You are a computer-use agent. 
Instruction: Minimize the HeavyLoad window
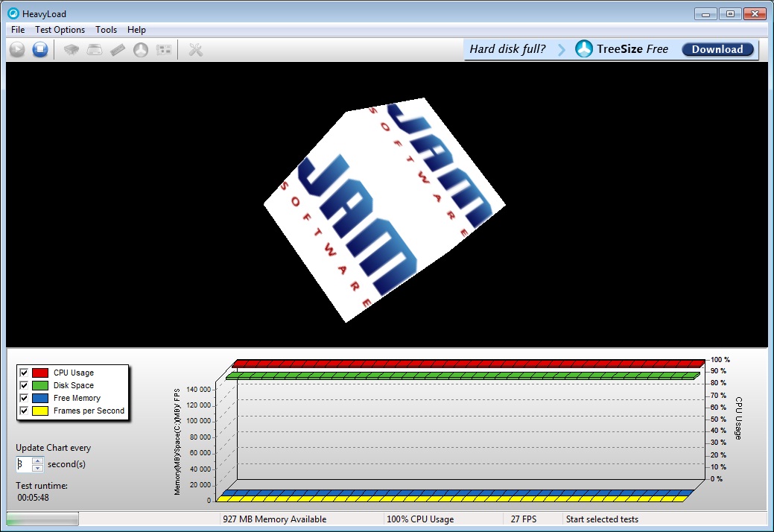pos(705,14)
